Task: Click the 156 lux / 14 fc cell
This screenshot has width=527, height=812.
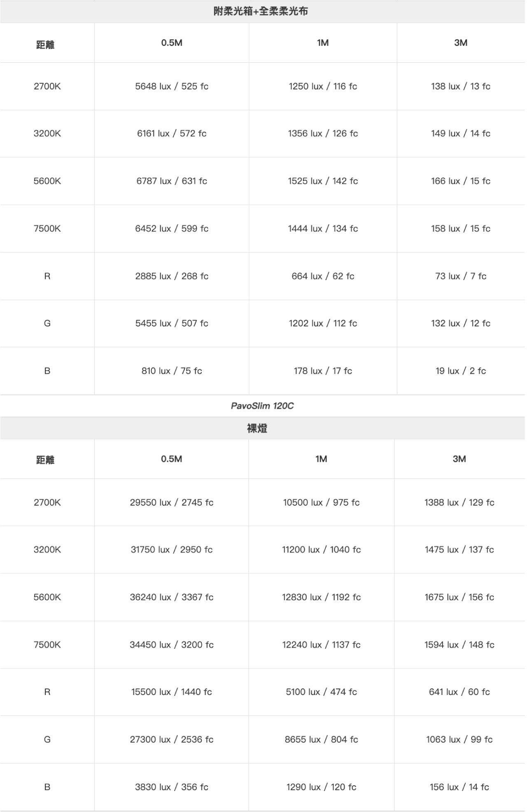Action: coord(459,787)
